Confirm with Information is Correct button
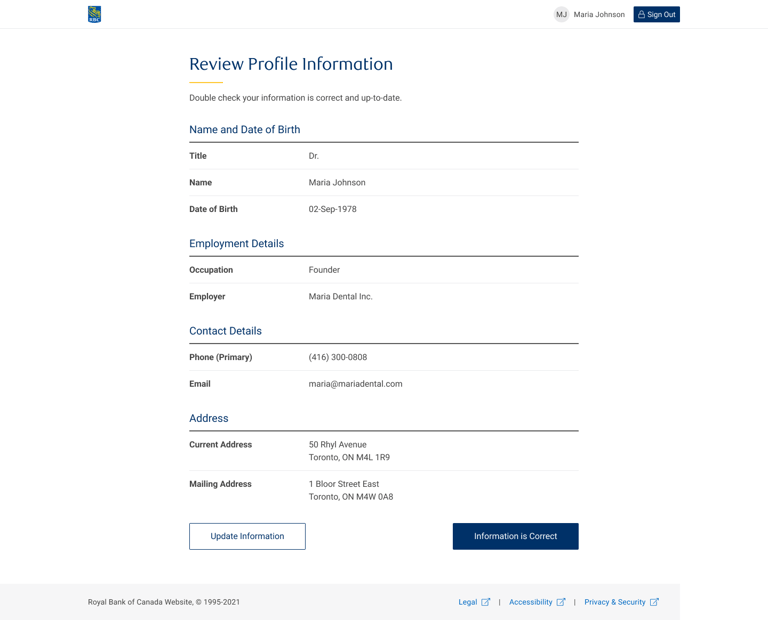The image size is (768, 620). [515, 536]
